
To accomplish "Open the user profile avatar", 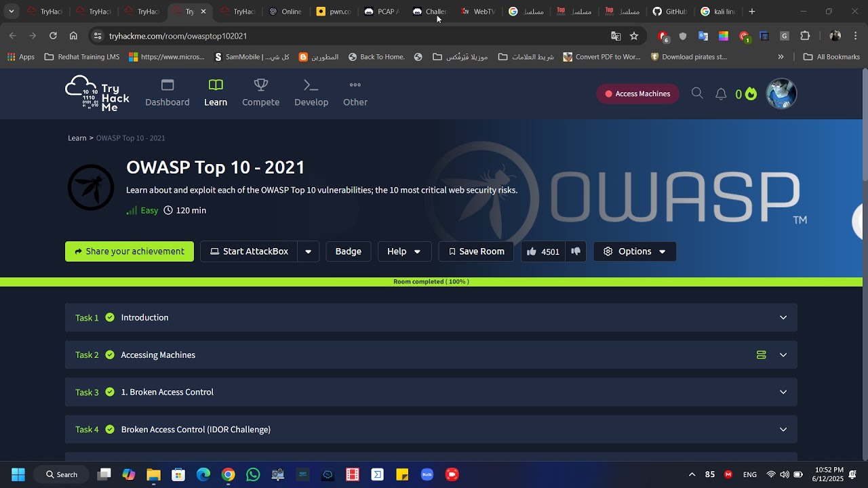I will [781, 94].
